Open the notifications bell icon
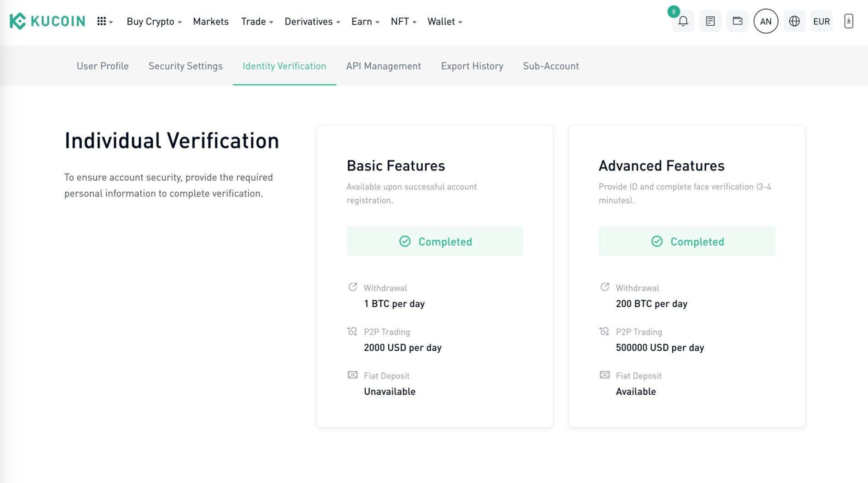Viewport: 868px width, 483px height. (683, 21)
